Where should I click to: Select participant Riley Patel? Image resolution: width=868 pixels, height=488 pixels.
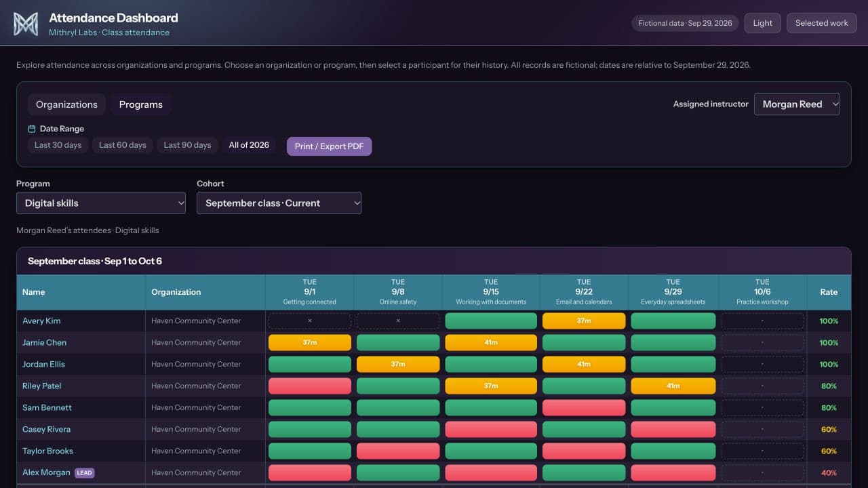(x=42, y=386)
